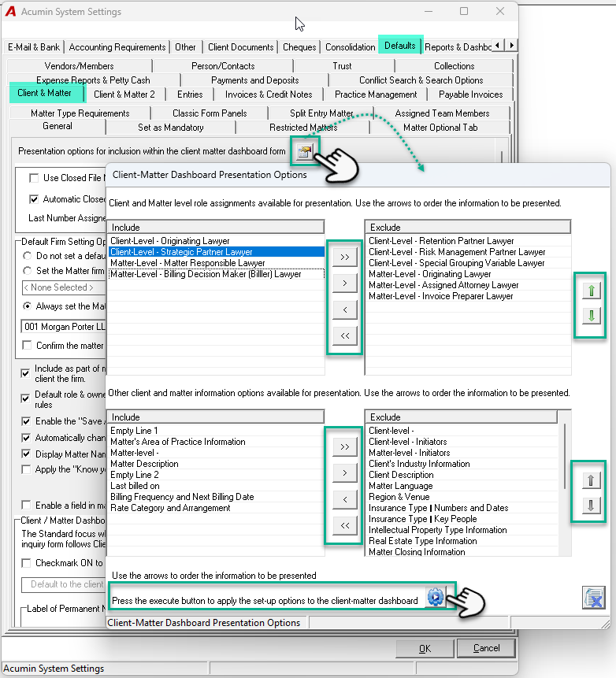
Task: Toggle the 'Display Matter Name' checkbox
Action: coord(26,454)
